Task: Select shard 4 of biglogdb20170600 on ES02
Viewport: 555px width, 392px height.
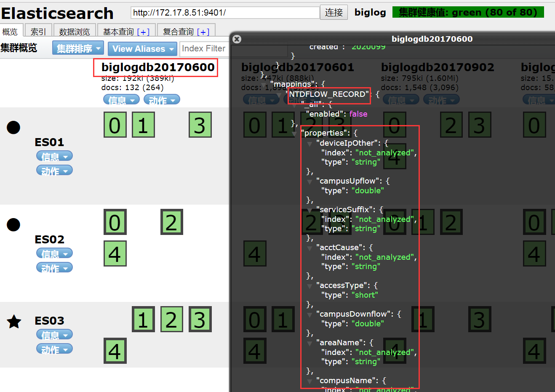Action: click(115, 254)
